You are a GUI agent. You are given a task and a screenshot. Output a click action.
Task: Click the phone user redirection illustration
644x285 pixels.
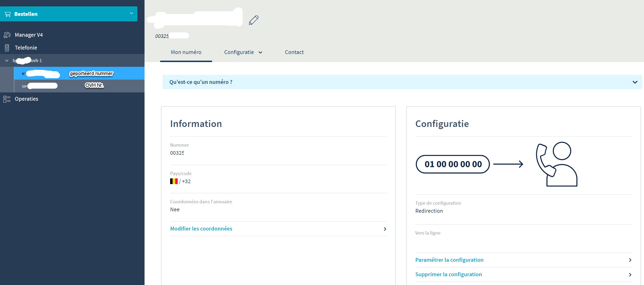556,164
